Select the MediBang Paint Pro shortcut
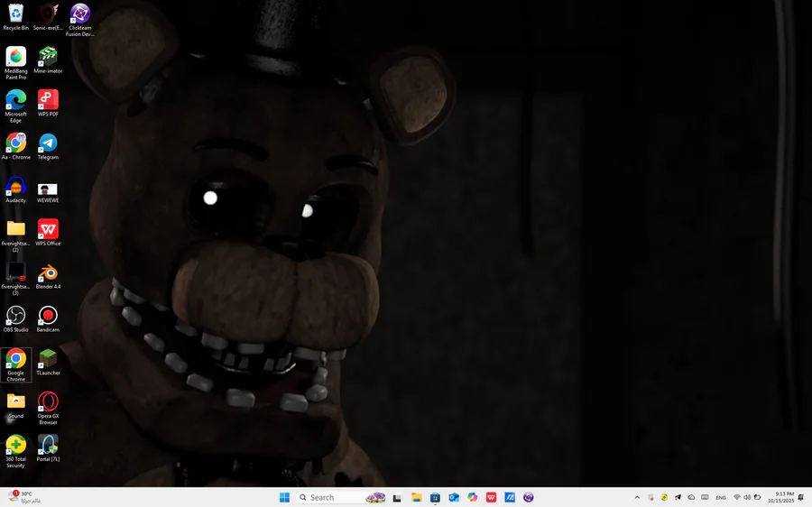Image resolution: width=812 pixels, height=507 pixels. click(x=15, y=62)
